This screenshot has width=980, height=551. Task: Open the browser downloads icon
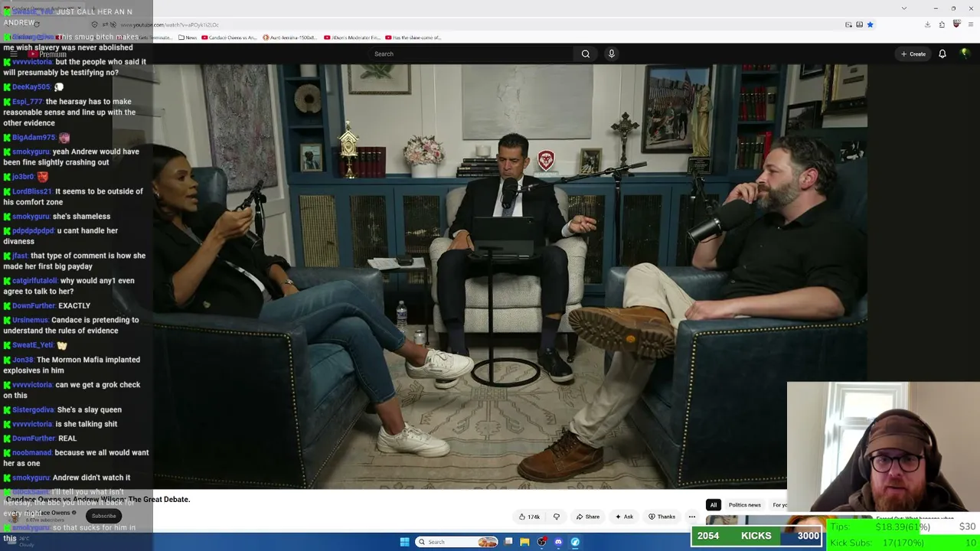tap(927, 24)
